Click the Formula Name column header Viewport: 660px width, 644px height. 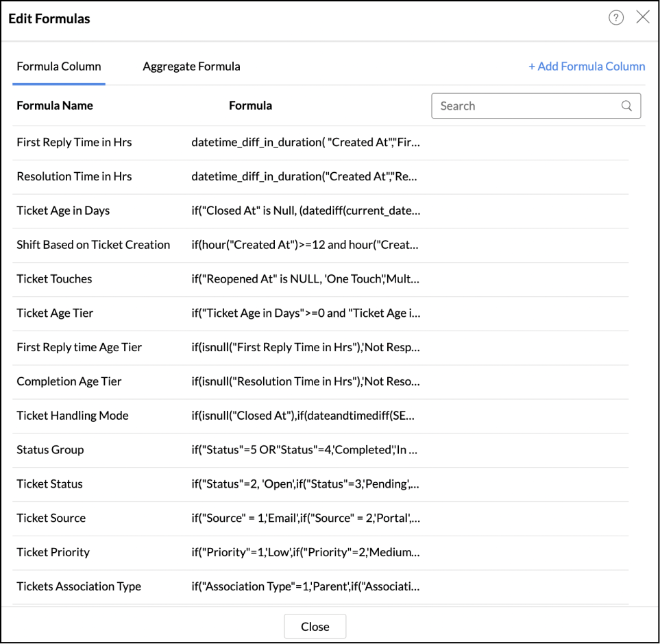[x=55, y=106]
